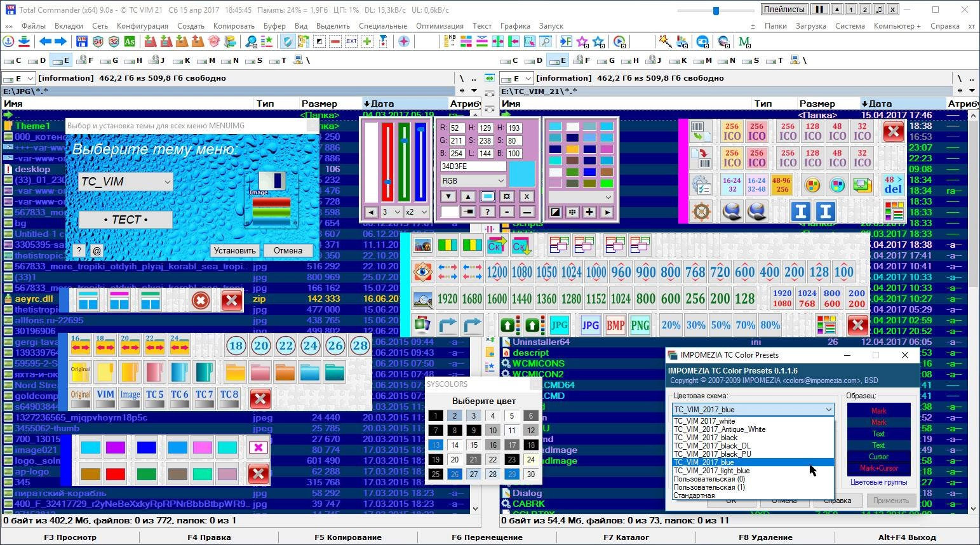The image size is (980, 545).
Task: Pick the orange swatch in the palette panel
Action: 572,149
